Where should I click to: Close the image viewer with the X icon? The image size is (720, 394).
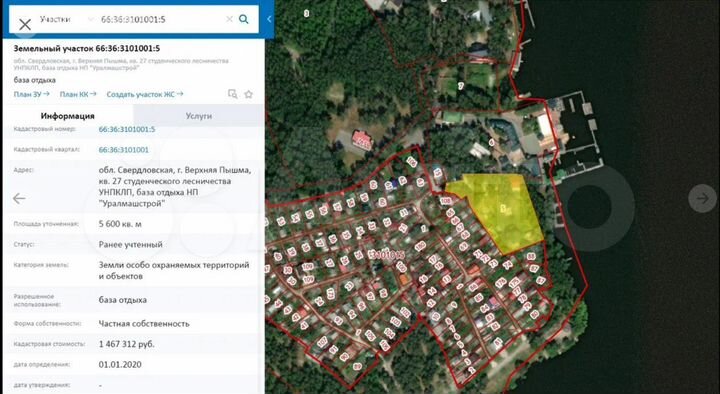[25, 24]
